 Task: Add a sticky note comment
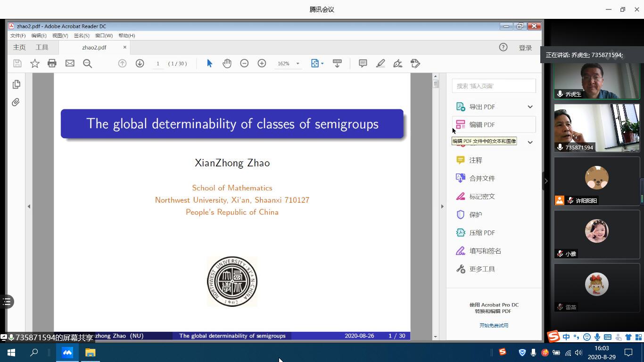(363, 64)
